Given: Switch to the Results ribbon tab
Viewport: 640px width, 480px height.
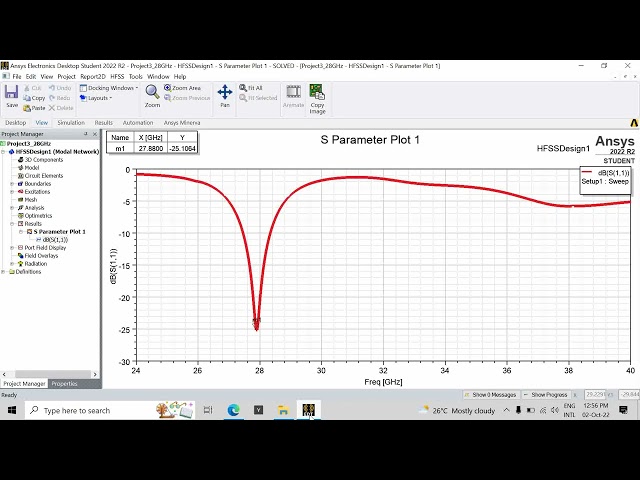Looking at the screenshot, I should click(x=104, y=122).
